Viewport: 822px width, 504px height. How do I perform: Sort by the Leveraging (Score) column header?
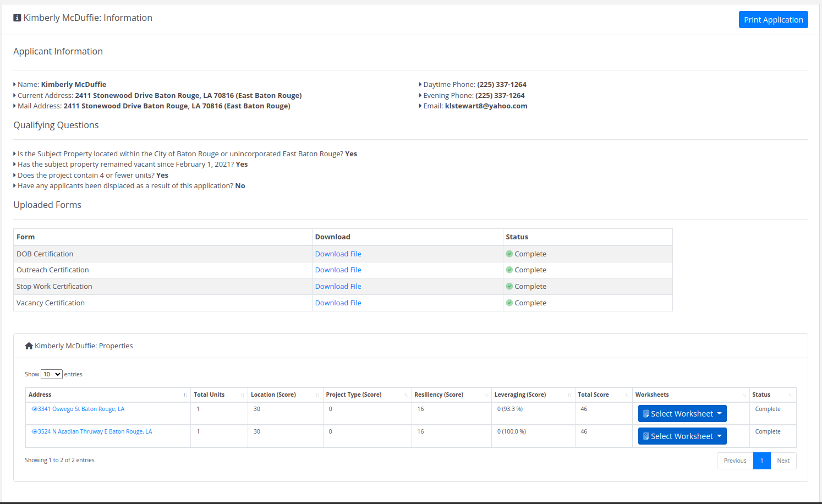click(x=520, y=395)
